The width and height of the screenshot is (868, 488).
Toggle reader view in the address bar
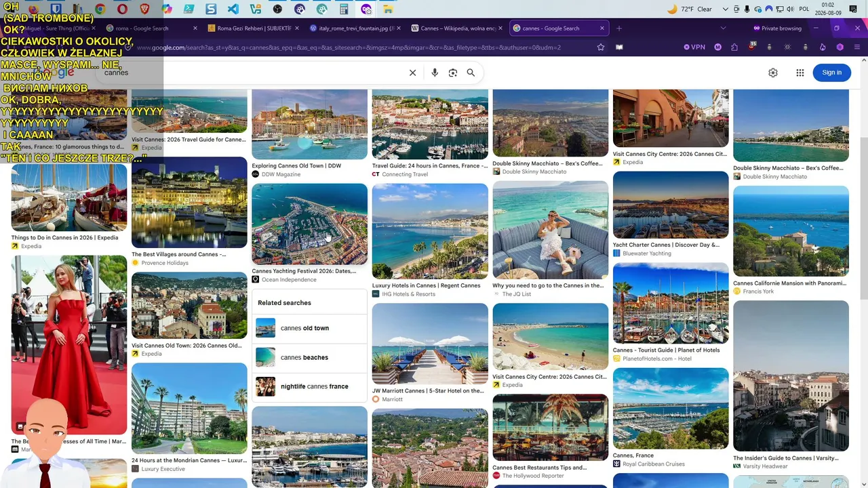(x=619, y=47)
